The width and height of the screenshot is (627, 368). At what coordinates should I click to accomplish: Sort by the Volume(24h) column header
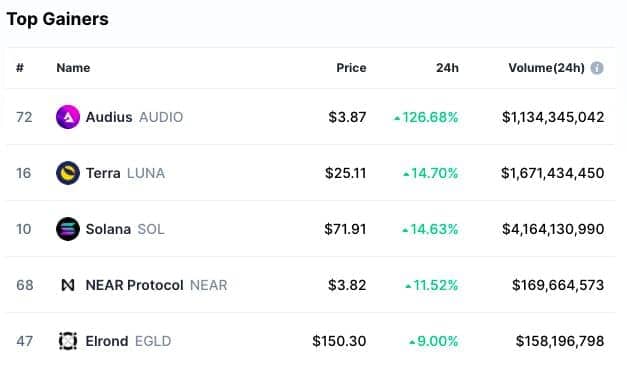click(546, 68)
